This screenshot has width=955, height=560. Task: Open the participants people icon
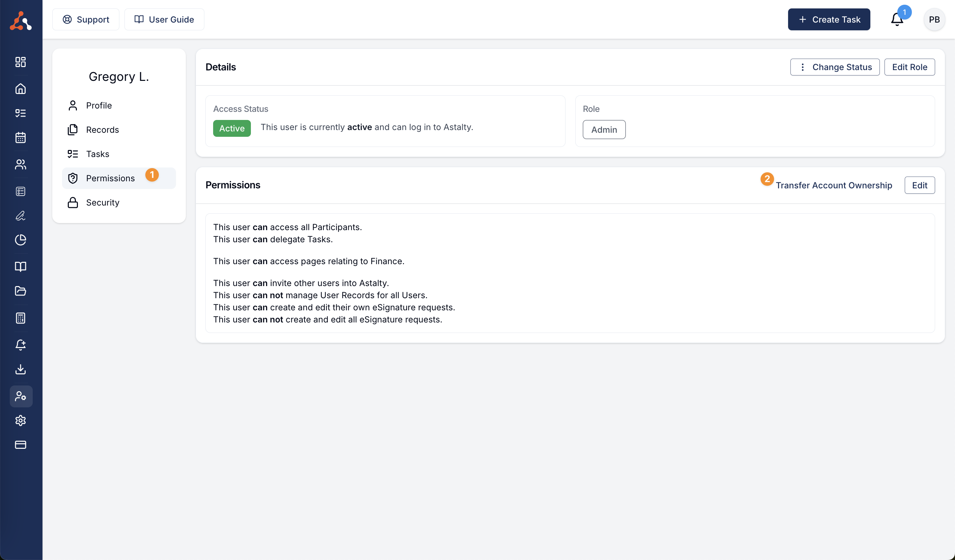point(21,164)
